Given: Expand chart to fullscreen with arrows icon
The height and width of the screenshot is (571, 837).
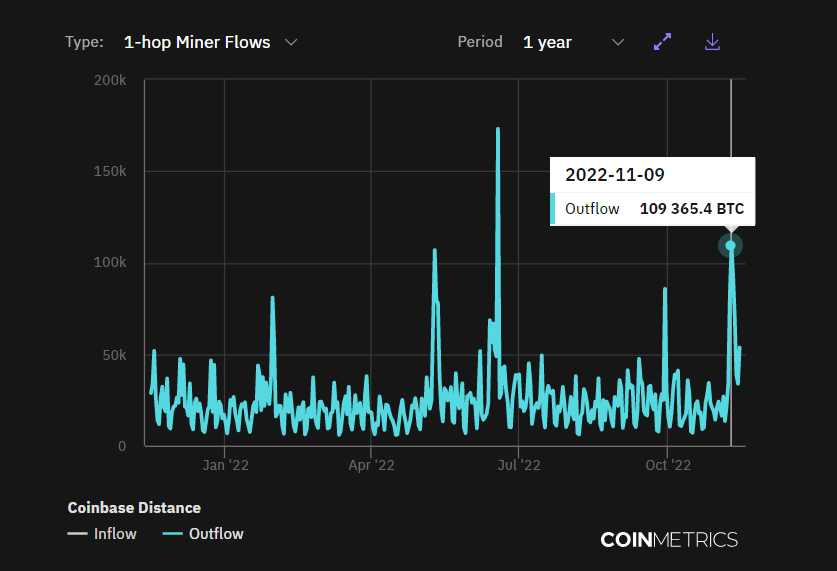Looking at the screenshot, I should coord(662,42).
